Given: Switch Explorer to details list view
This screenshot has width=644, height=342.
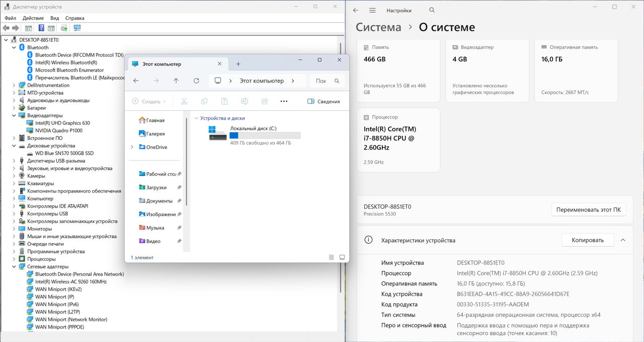Looking at the screenshot, I should [x=331, y=257].
